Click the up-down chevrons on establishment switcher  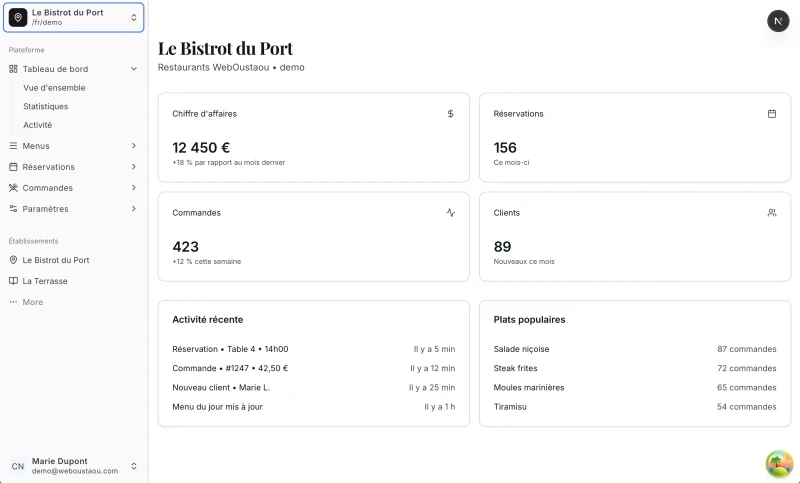tap(134, 17)
